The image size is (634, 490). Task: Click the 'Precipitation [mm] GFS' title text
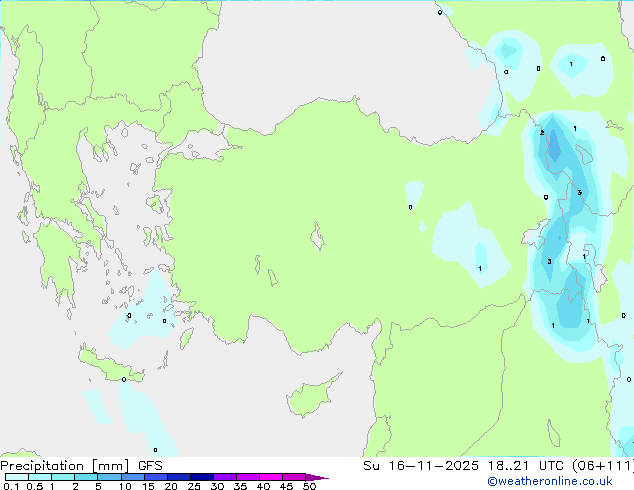tap(81, 466)
